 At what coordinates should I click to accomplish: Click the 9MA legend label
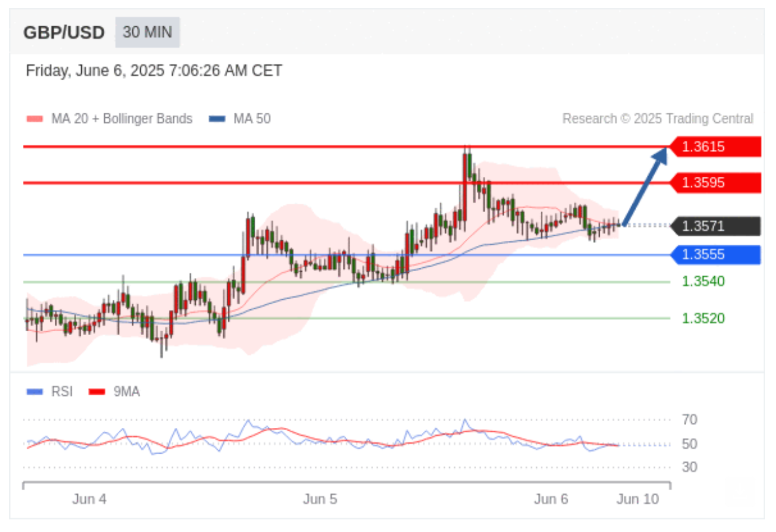(126, 391)
